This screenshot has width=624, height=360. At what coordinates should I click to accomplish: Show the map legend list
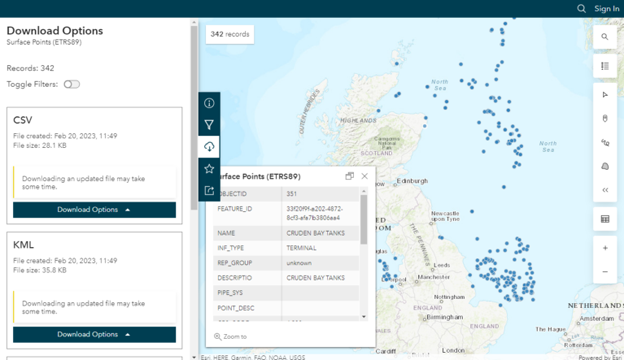pos(604,66)
